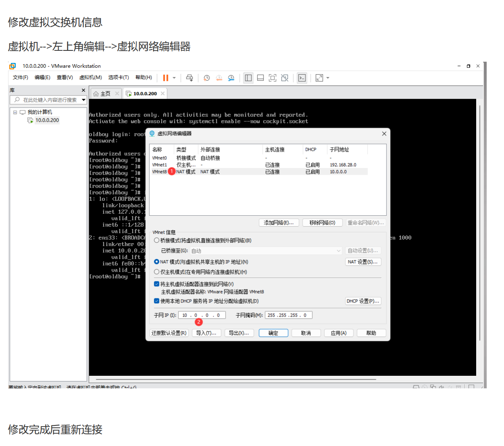Image resolution: width=504 pixels, height=446 pixels.
Task: Select the NAT 模式 radio button
Action: [156, 262]
